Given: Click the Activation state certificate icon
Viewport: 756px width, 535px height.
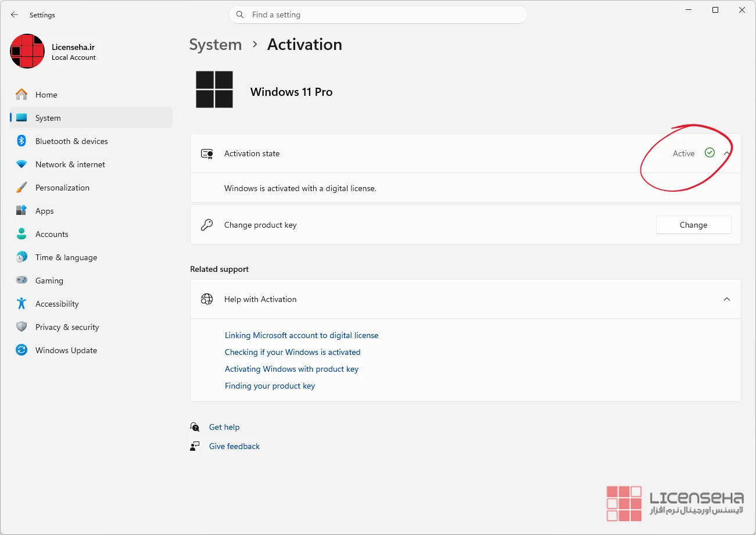Looking at the screenshot, I should coord(207,154).
